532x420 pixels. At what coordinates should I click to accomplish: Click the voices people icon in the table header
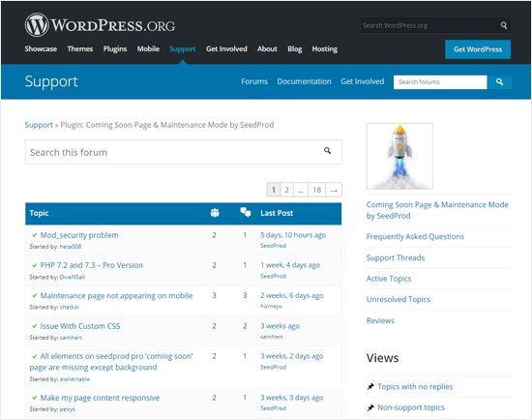coord(215,213)
